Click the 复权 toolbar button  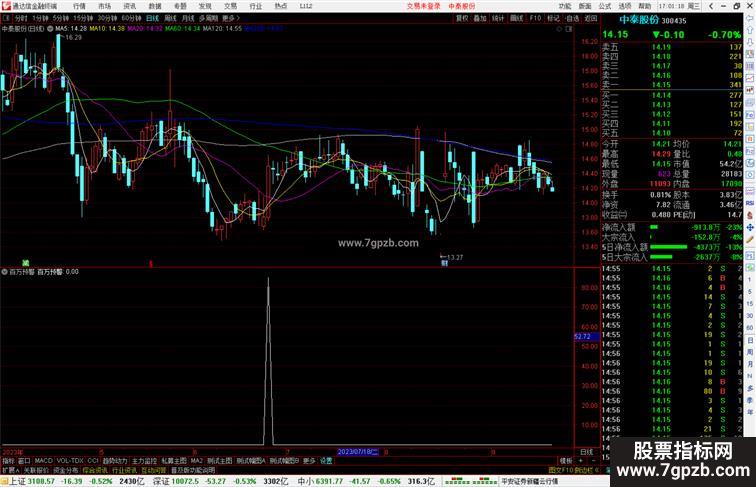click(x=462, y=18)
